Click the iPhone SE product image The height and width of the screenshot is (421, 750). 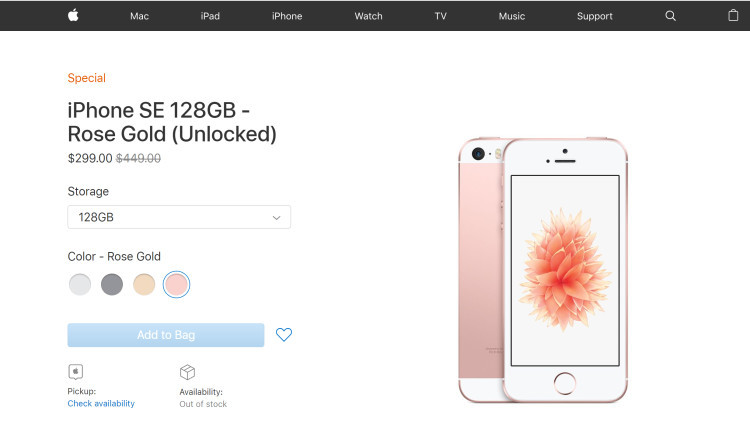pyautogui.click(x=543, y=270)
